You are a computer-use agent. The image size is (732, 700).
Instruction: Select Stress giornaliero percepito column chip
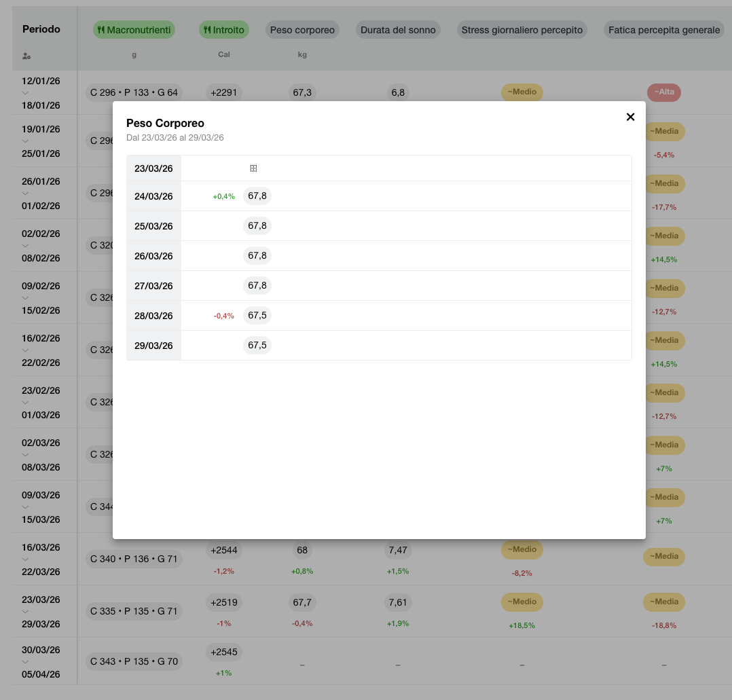point(522,30)
